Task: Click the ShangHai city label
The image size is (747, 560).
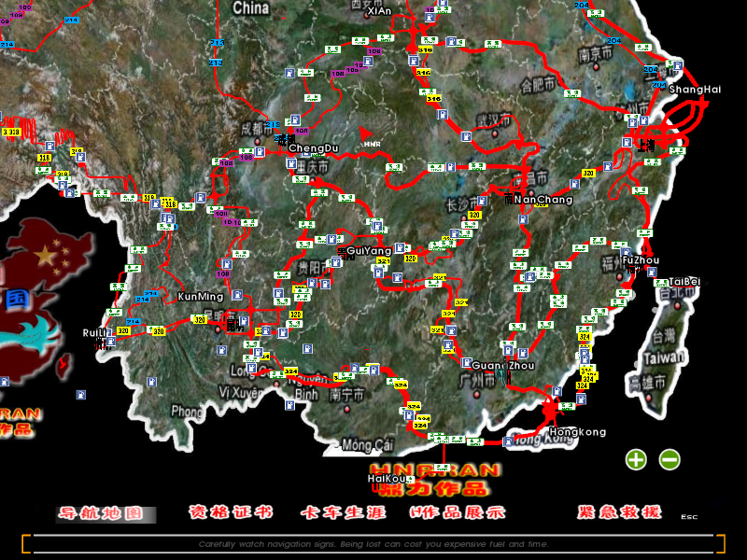Action: coord(695,90)
